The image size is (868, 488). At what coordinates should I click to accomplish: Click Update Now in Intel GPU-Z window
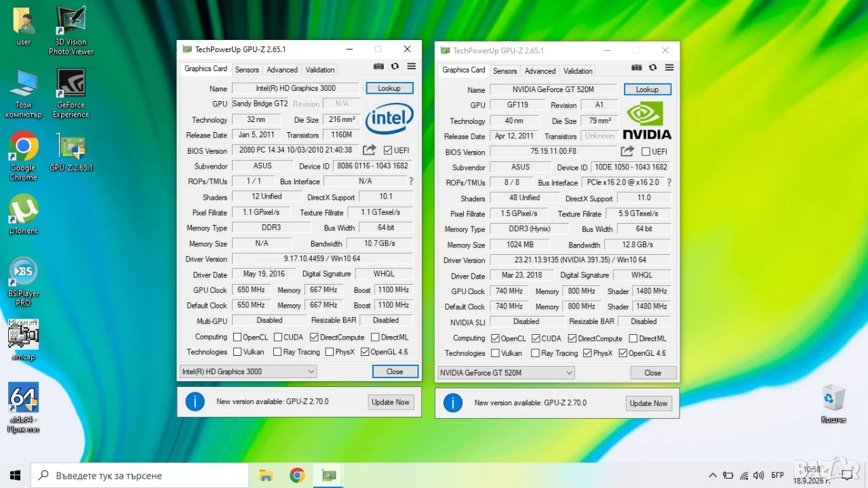point(391,402)
